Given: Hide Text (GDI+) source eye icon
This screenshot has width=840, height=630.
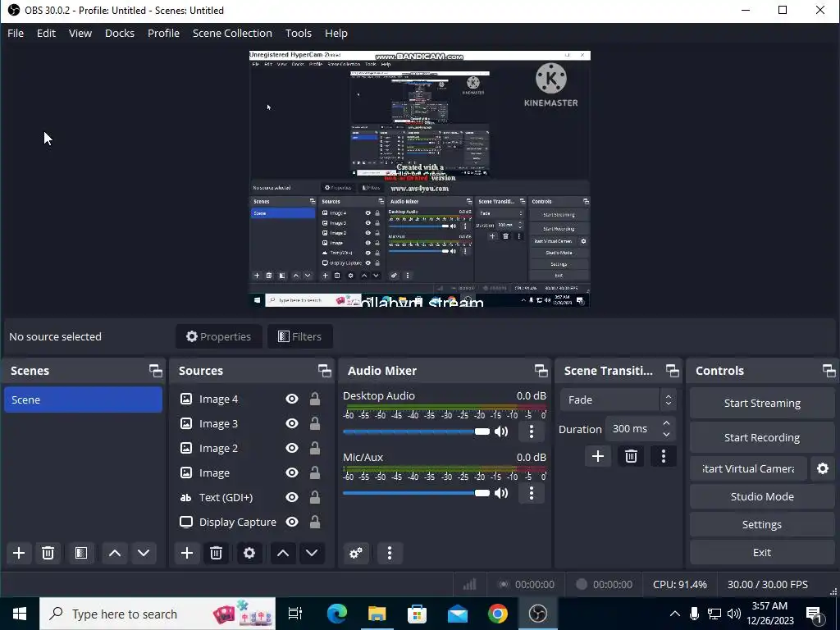Looking at the screenshot, I should click(x=292, y=498).
